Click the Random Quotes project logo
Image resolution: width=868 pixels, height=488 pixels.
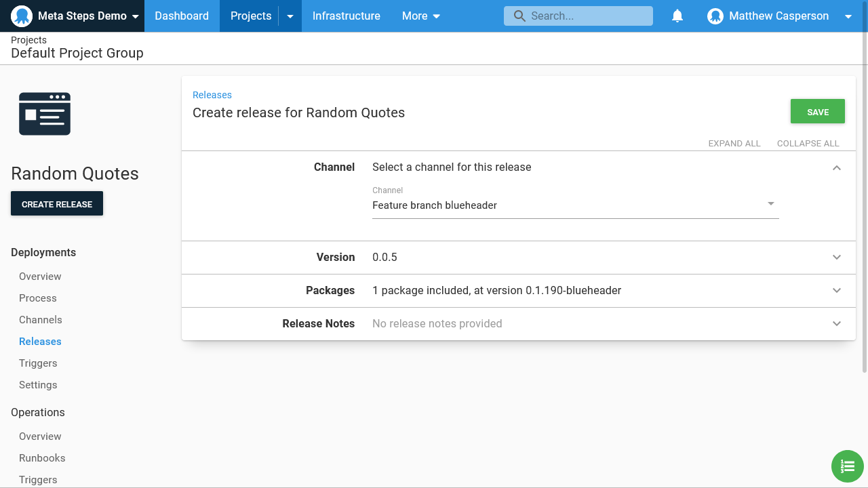pos(45,114)
